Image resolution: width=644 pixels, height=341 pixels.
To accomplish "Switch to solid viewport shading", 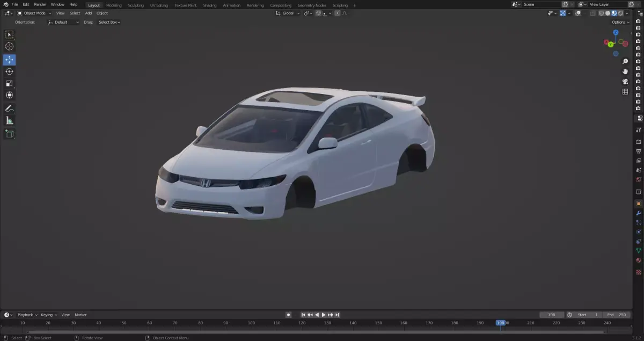I will pos(608,13).
